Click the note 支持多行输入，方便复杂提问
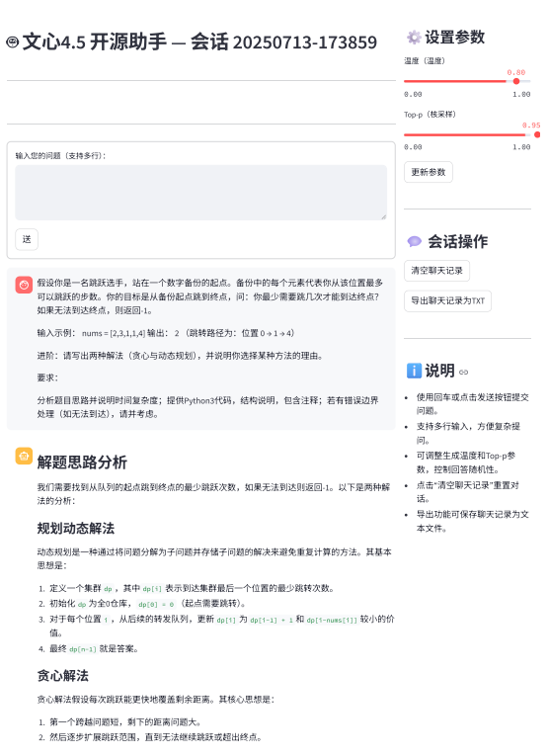The image size is (549, 756). coord(468,433)
